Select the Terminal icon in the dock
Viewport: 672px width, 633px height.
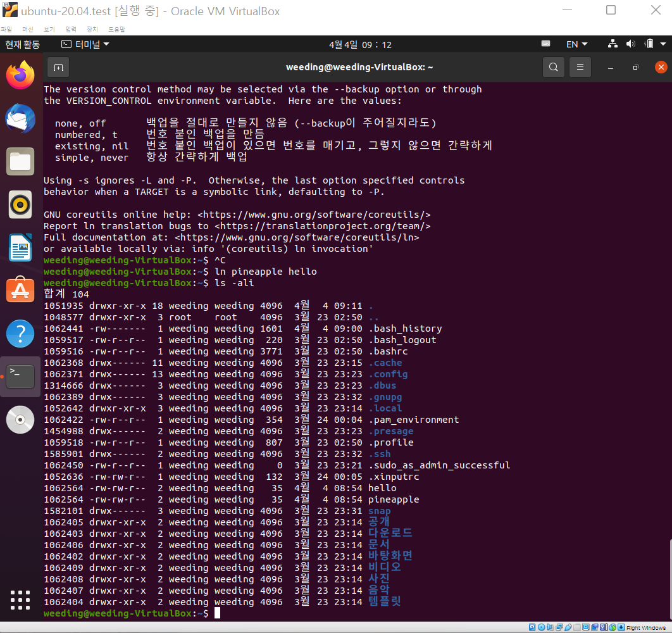tap(20, 377)
